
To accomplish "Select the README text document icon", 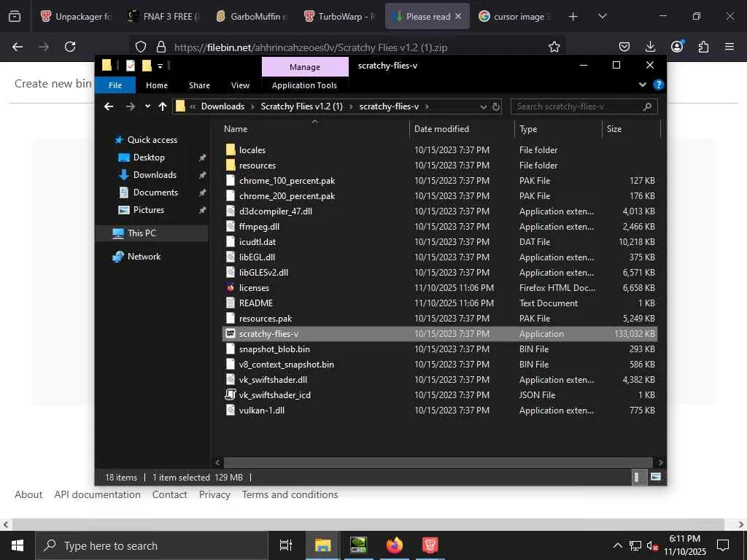I will 231,303.
